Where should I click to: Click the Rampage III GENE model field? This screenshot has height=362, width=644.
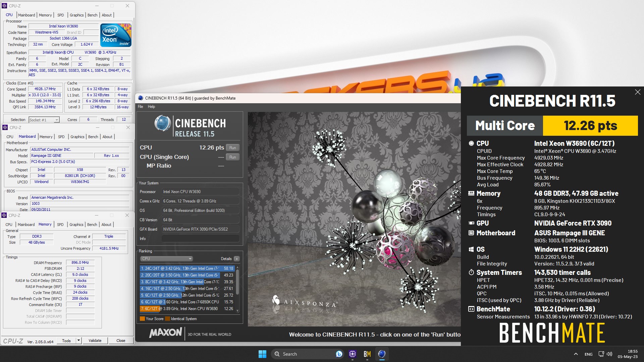pyautogui.click(x=61, y=156)
